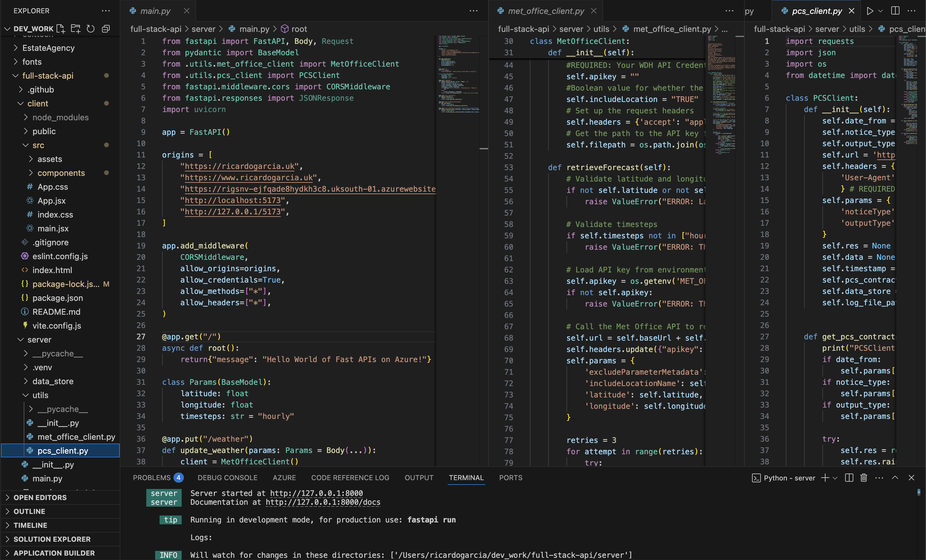
Task: Expand the EstateAgency folder
Action: [48, 48]
